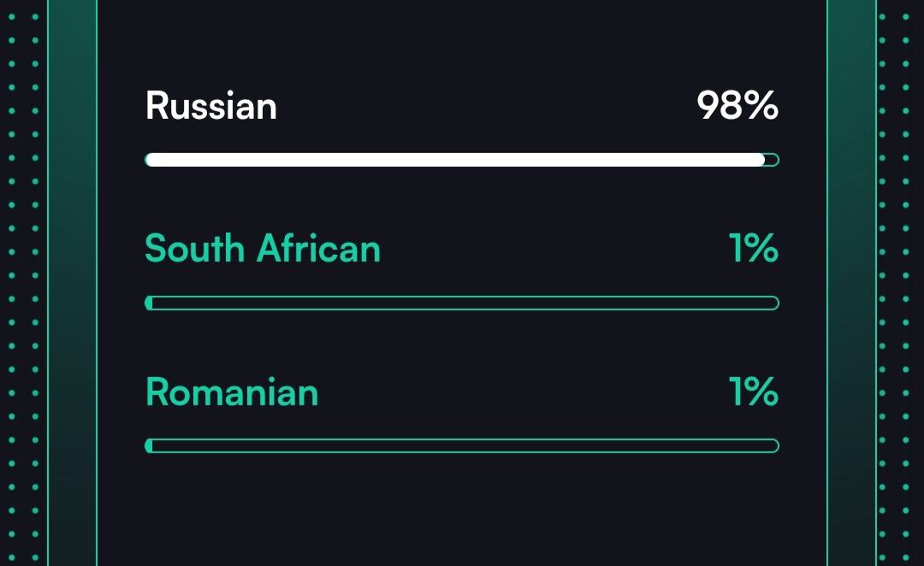924x566 pixels.
Task: Click the 98% score value
Action: click(737, 107)
